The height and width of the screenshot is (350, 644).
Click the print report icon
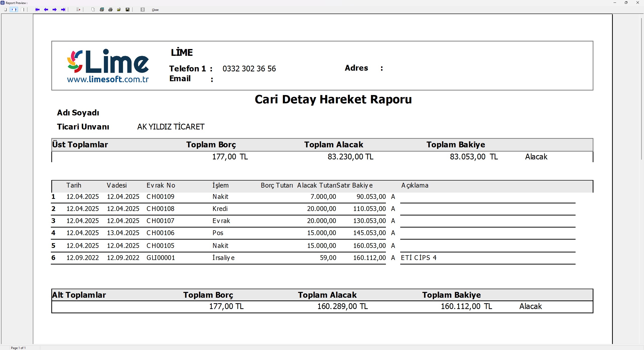110,10
